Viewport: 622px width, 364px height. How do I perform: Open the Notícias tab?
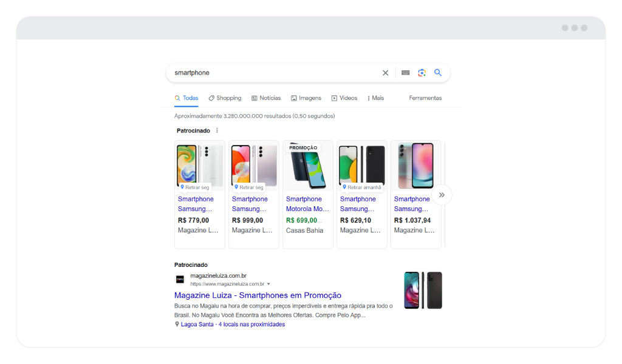(266, 98)
